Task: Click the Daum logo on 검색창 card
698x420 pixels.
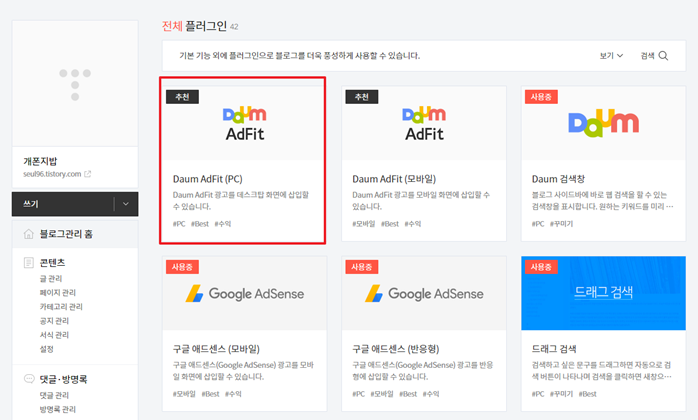Action: pos(603,122)
